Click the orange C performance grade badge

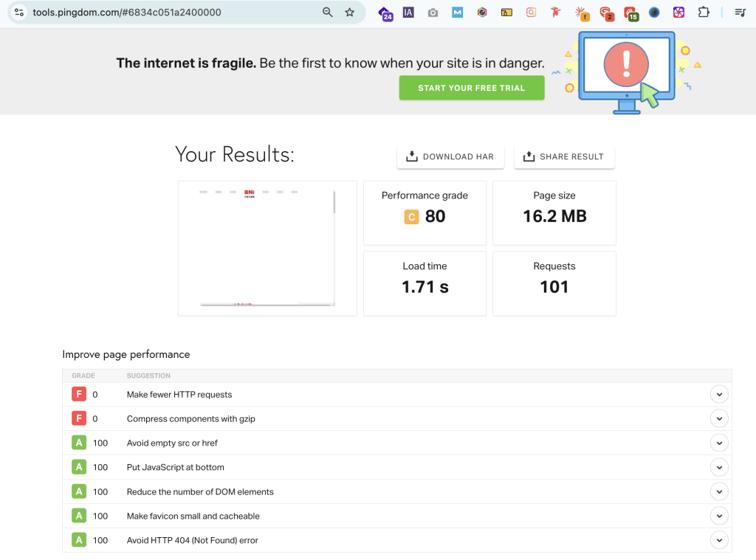pos(411,217)
